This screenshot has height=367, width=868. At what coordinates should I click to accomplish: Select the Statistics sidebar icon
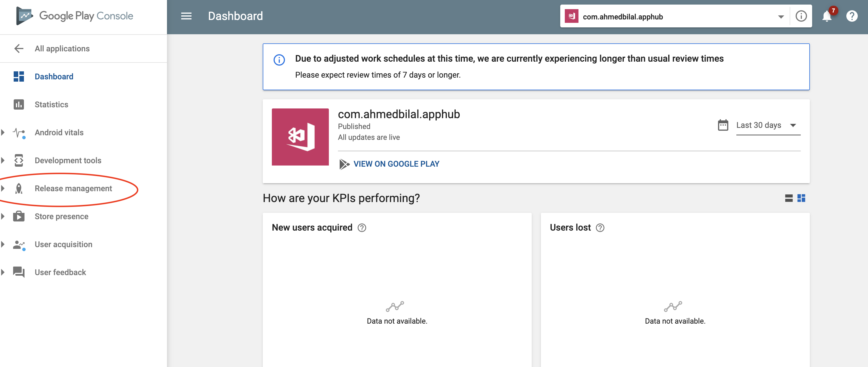point(19,104)
